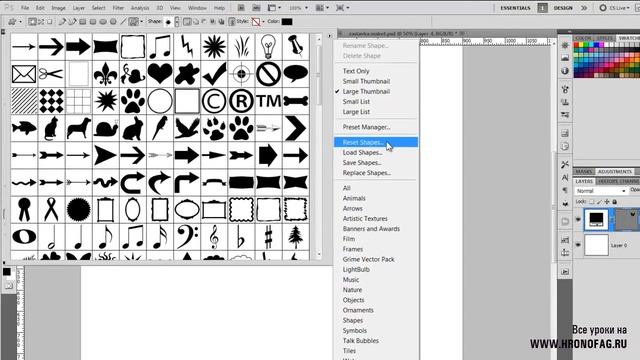
Task: Choose the crosshair target shape
Action: [241, 74]
